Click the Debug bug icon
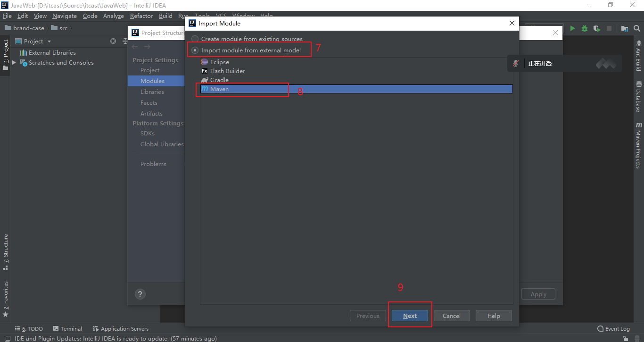The width and height of the screenshot is (644, 342). click(x=585, y=28)
